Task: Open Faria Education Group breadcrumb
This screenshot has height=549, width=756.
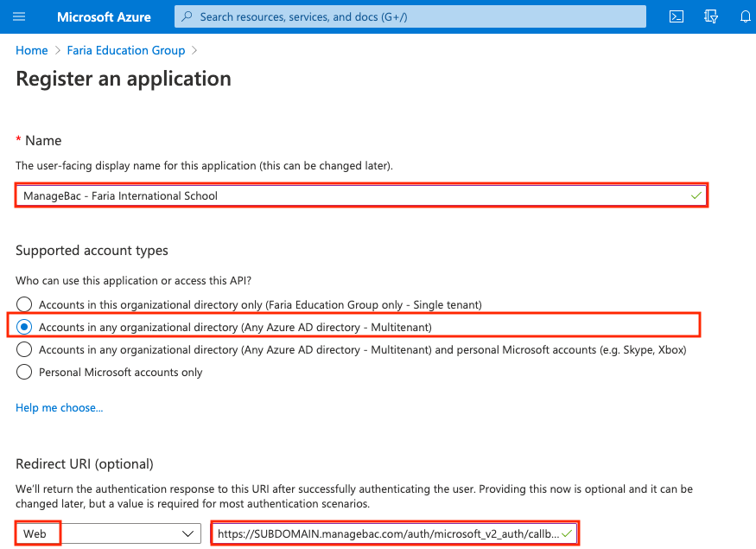Action: 126,51
